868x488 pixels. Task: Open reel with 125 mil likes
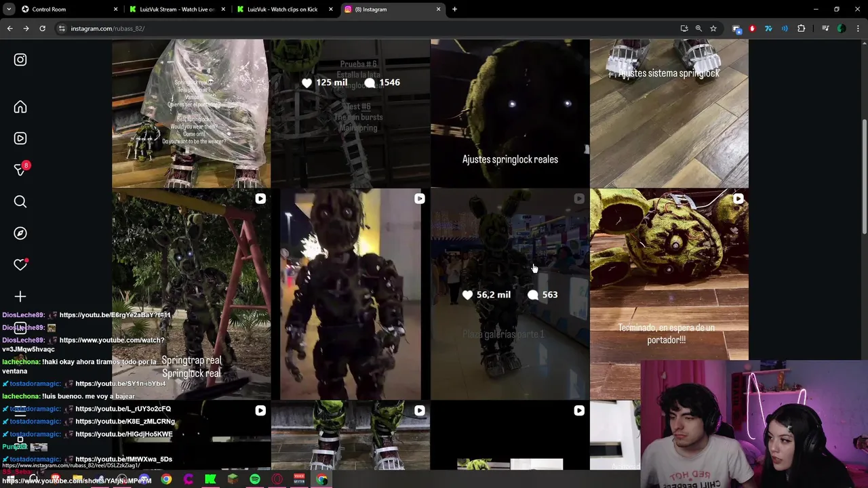tap(350, 113)
